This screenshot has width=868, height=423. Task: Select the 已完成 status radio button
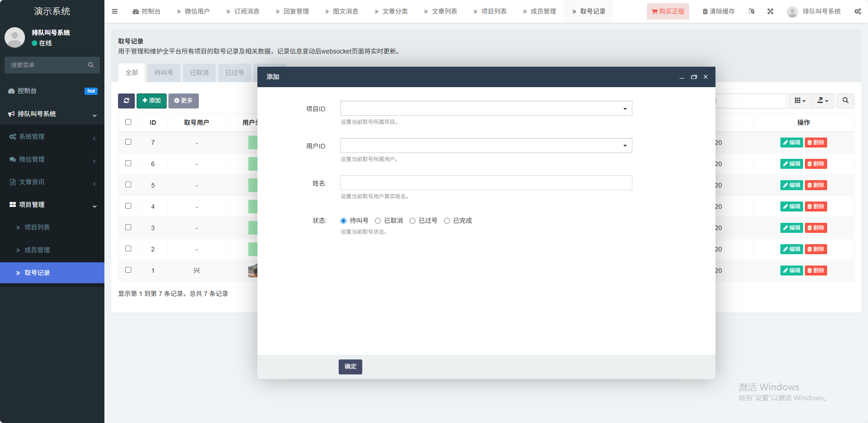coord(447,221)
